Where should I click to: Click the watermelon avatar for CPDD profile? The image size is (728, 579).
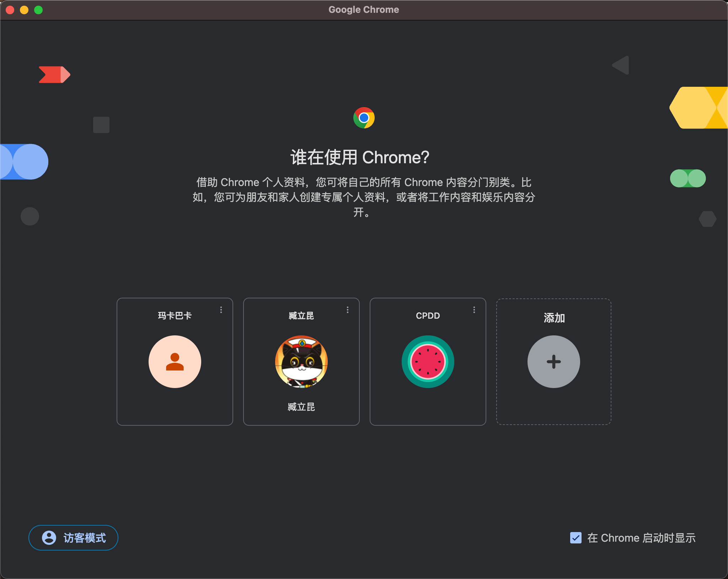(x=428, y=361)
